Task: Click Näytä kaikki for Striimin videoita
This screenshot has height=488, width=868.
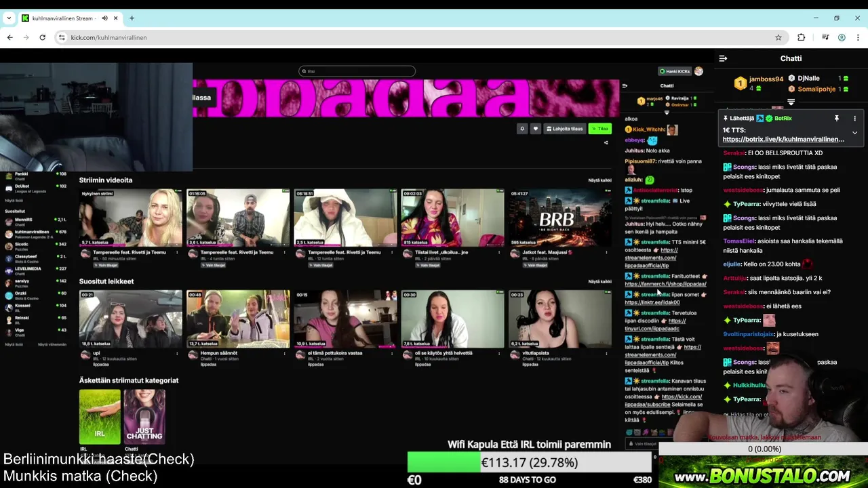Action: pos(599,180)
